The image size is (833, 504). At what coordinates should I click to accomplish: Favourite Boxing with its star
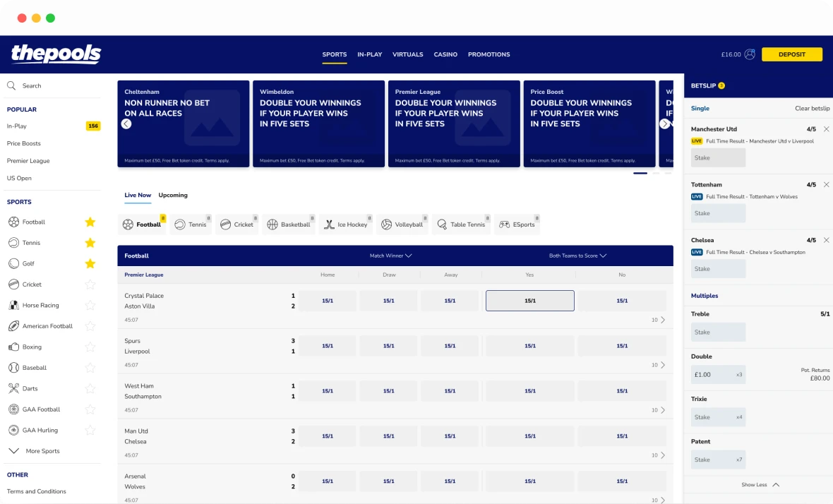pyautogui.click(x=90, y=347)
